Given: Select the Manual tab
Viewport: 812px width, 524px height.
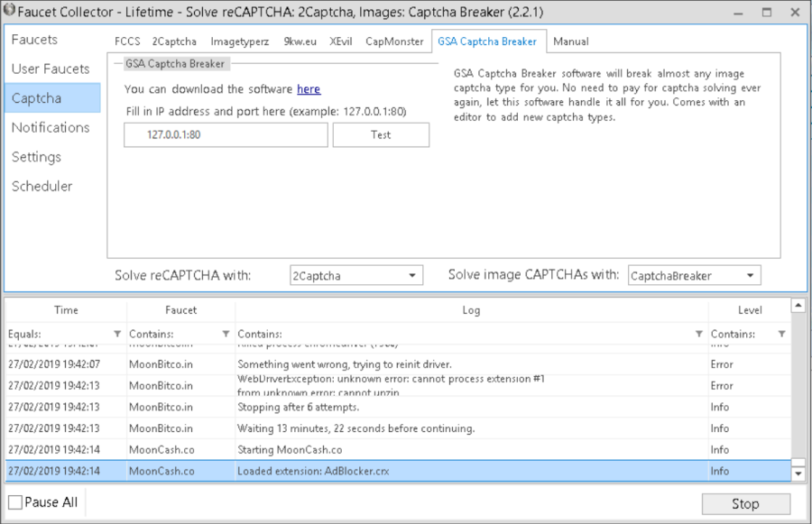Looking at the screenshot, I should click(570, 41).
